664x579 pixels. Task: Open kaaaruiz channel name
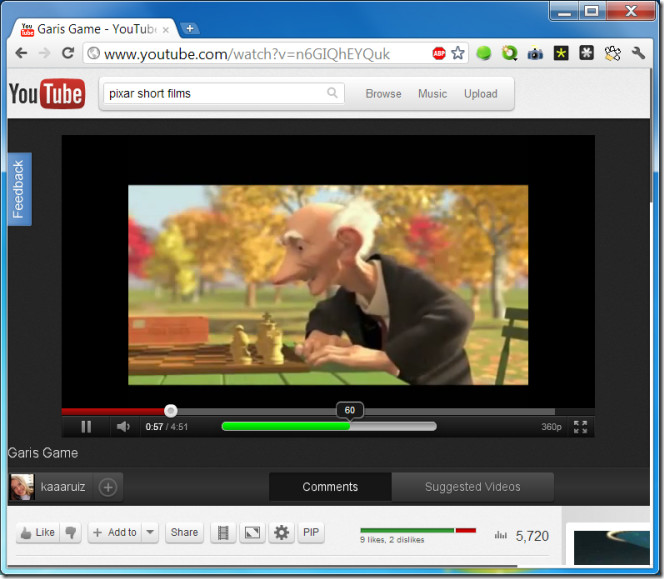pos(63,487)
